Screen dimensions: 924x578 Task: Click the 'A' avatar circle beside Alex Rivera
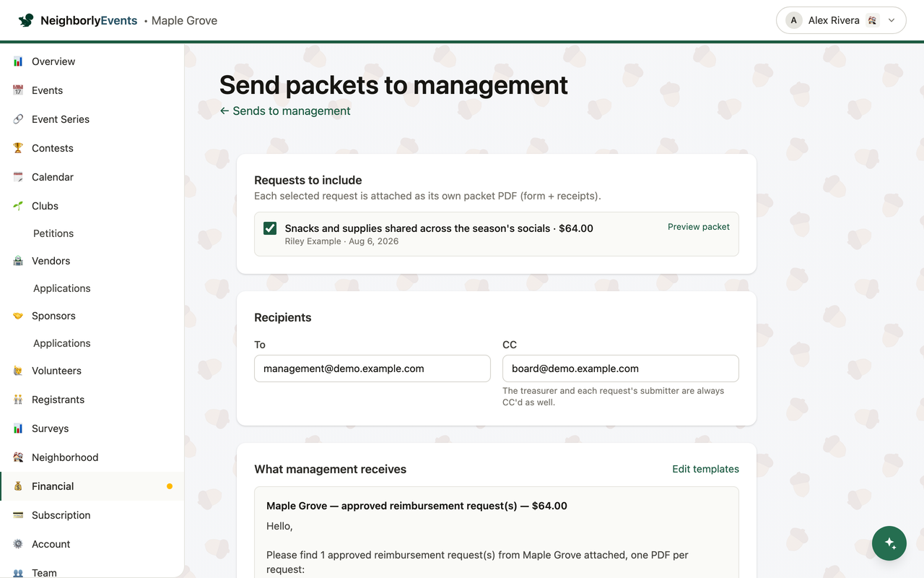(794, 20)
